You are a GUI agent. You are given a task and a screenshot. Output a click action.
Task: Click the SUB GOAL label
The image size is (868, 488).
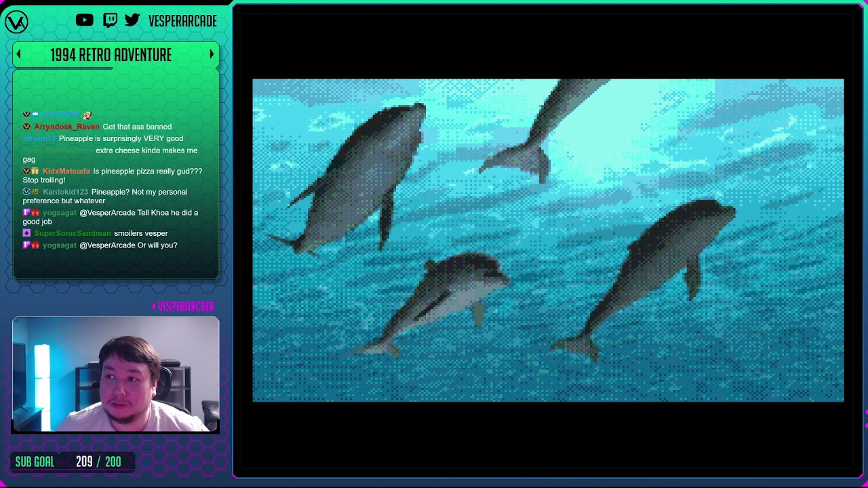click(35, 462)
